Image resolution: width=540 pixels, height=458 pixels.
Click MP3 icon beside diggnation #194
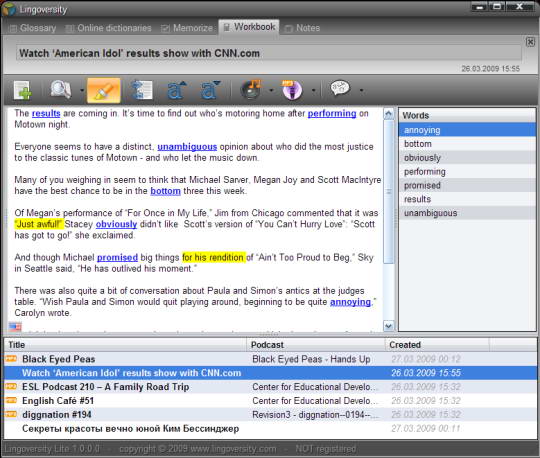pos(11,414)
